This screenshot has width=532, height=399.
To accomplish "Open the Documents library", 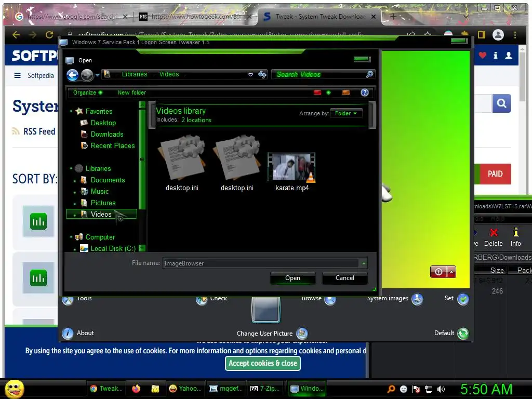I will (108, 180).
